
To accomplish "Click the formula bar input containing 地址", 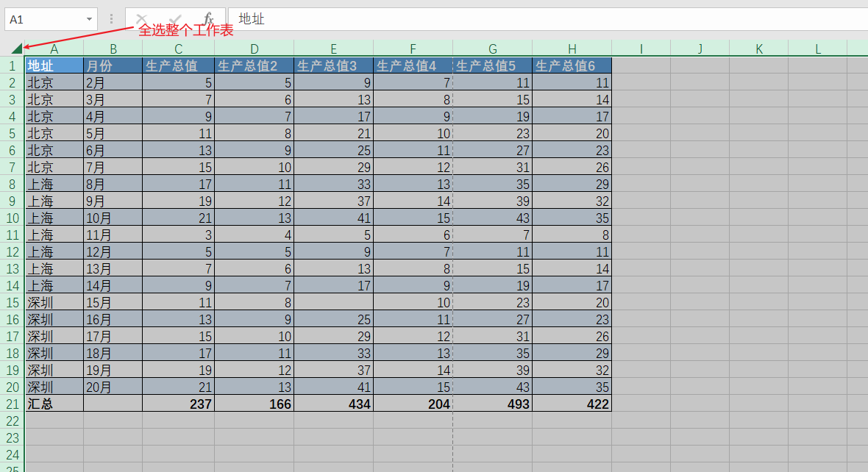I will pos(548,19).
